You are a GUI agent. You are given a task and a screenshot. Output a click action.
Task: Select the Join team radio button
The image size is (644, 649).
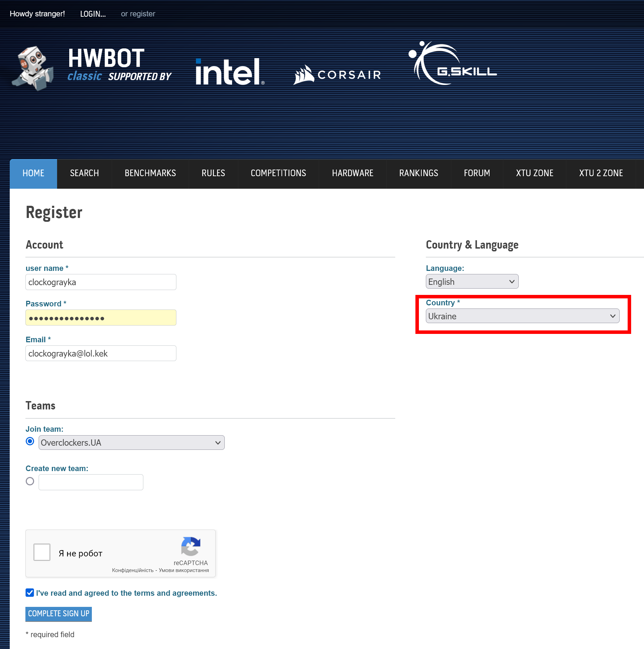tap(30, 441)
